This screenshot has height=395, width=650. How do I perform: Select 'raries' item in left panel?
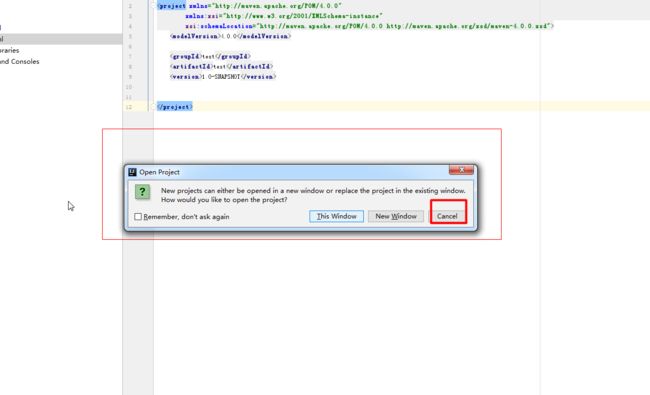(10, 50)
